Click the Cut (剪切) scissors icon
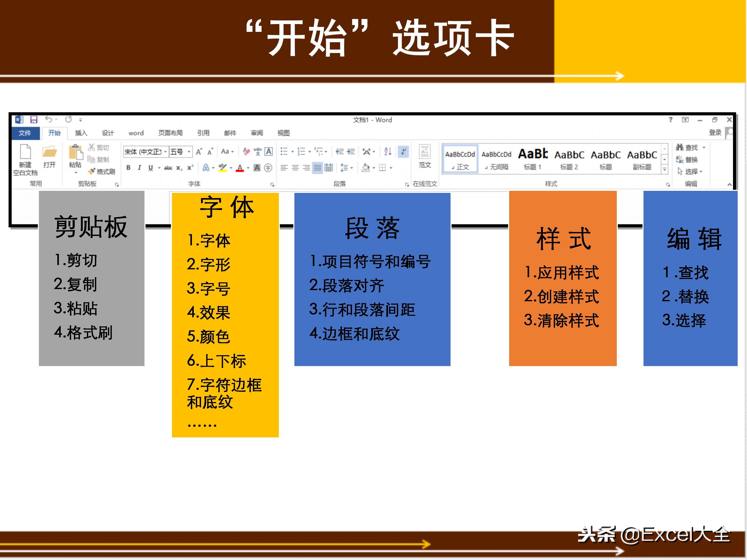Image resolution: width=747 pixels, height=560 pixels. 92,148
